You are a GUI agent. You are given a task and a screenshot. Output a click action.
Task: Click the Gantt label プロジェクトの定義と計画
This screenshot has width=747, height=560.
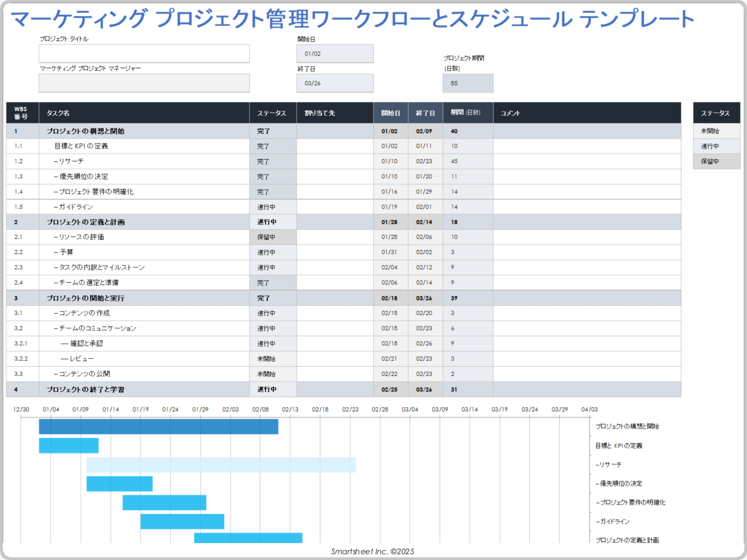[x=627, y=540]
